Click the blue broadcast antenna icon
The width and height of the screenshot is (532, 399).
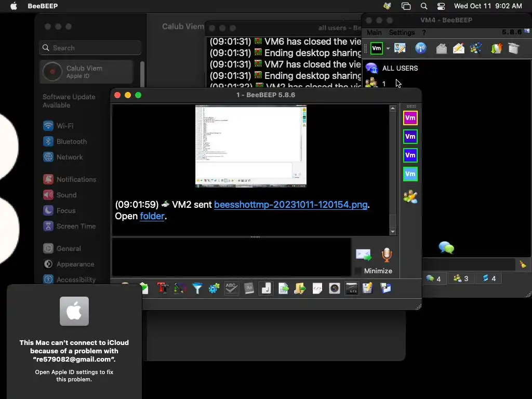(x=421, y=48)
